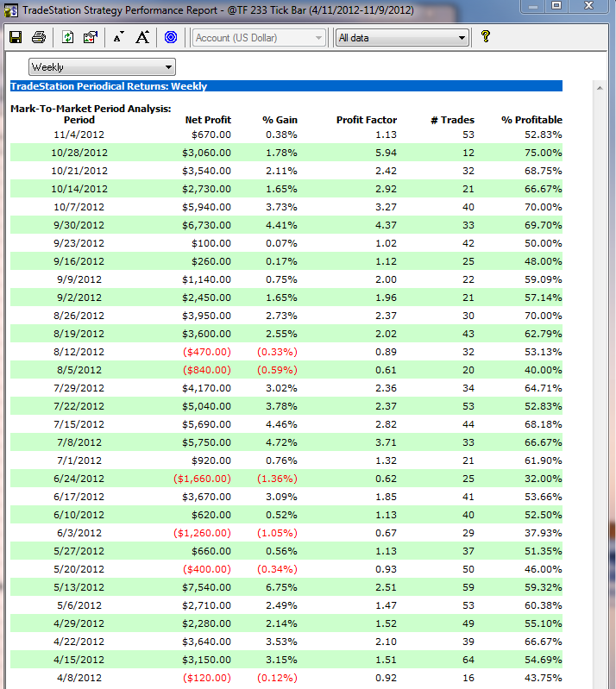Select the 9/23/2012 period cell
Image resolution: width=616 pixels, height=689 pixels.
click(79, 243)
